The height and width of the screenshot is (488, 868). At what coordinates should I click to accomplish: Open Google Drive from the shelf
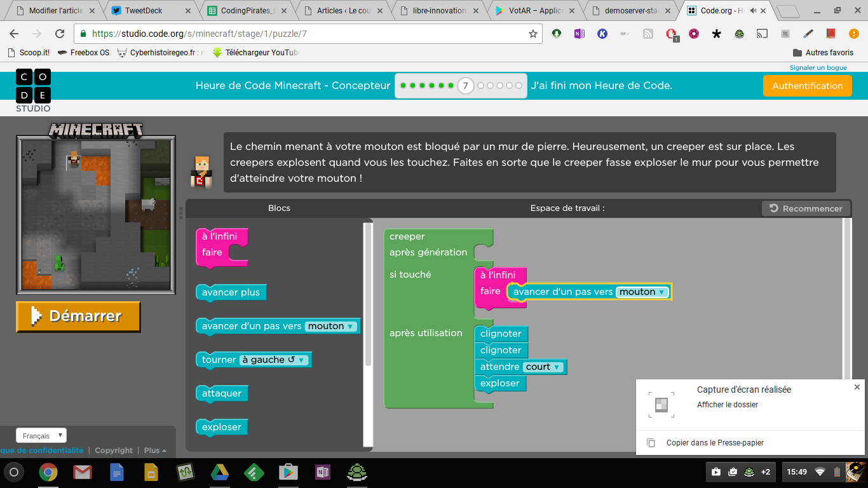pyautogui.click(x=219, y=472)
